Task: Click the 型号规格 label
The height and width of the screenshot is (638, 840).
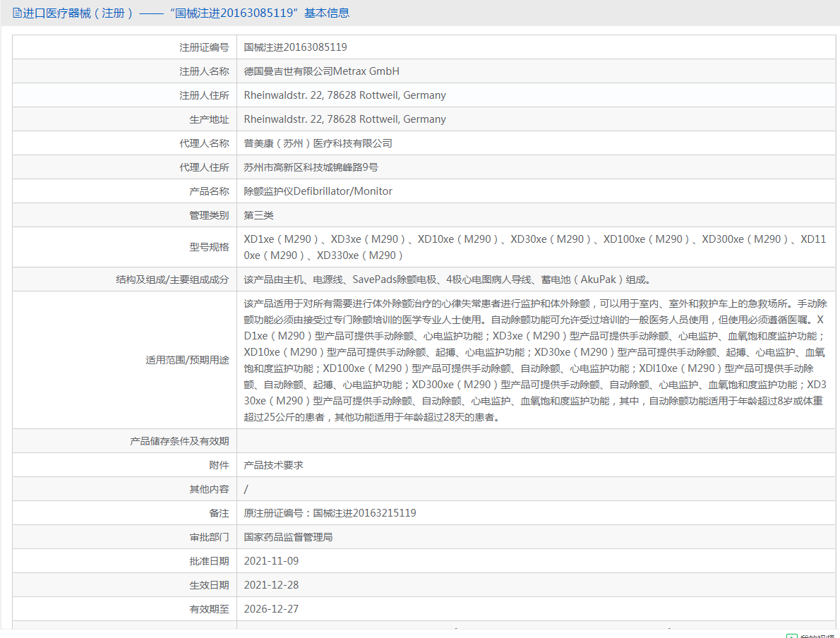Action: pos(209,247)
